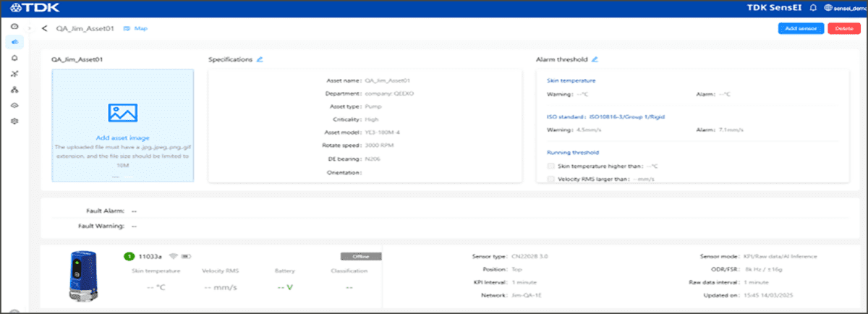This screenshot has height=314, width=868.
Task: Open the dashboard gauge icon in sidebar
Action: (x=14, y=27)
